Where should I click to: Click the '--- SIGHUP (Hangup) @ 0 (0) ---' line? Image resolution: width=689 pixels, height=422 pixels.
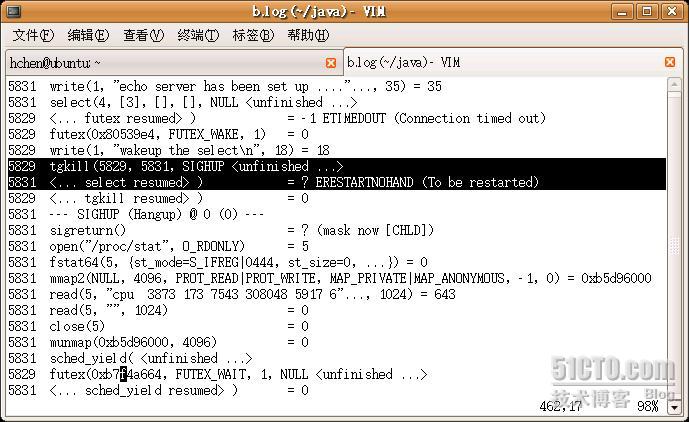(136, 214)
